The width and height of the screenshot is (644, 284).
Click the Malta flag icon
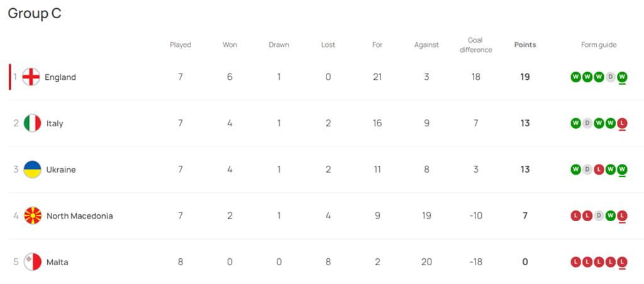pyautogui.click(x=33, y=262)
